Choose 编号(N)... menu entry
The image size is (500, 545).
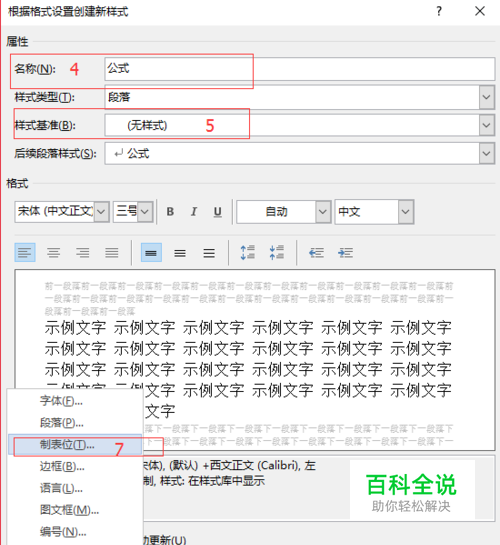tap(75, 532)
